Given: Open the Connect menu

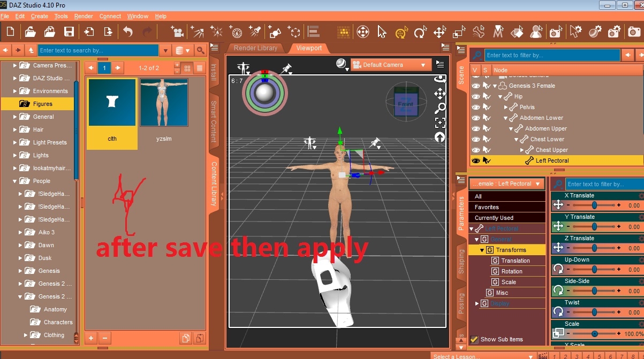Looking at the screenshot, I should pyautogui.click(x=110, y=16).
